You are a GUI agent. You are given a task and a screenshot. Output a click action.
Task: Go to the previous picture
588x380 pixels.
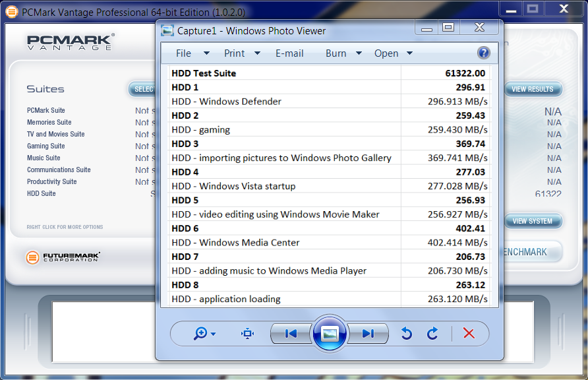291,334
